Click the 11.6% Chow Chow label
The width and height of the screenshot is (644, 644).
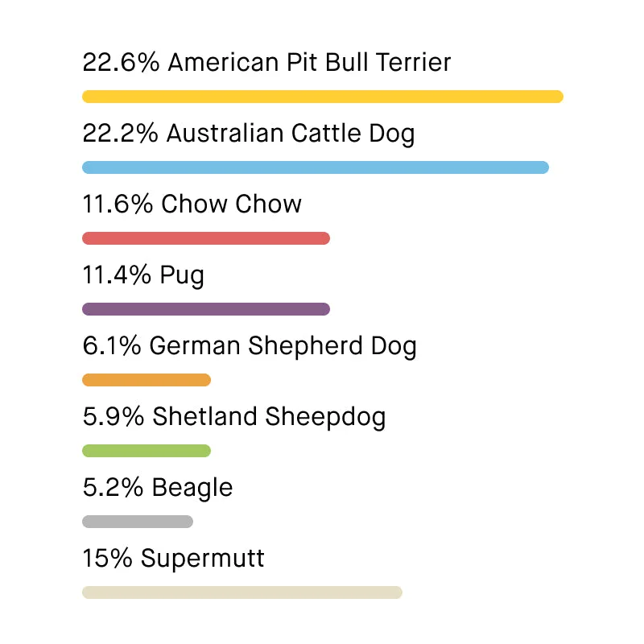click(x=192, y=204)
